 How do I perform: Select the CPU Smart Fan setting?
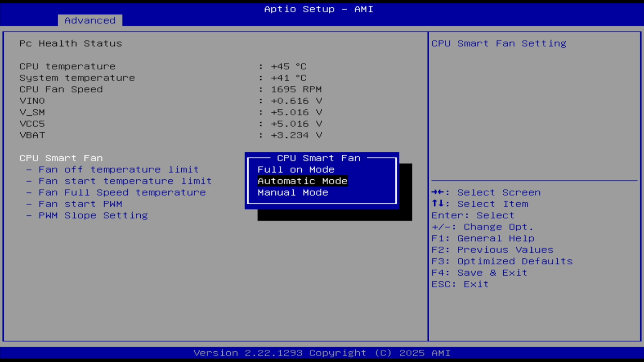pos(61,158)
